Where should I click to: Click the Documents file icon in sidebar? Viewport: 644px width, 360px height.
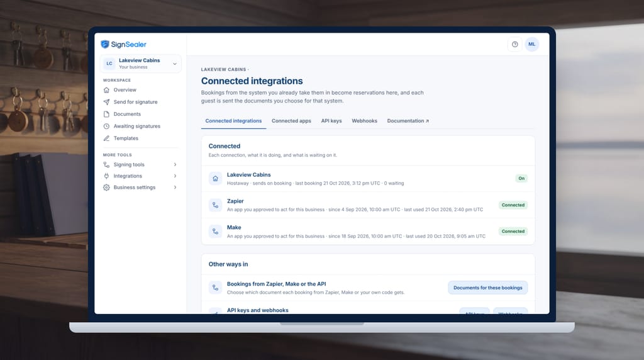pyautogui.click(x=106, y=115)
